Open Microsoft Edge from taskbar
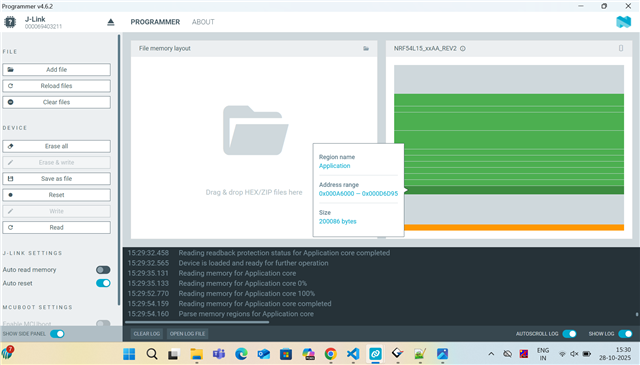The image size is (640, 365). click(241, 354)
